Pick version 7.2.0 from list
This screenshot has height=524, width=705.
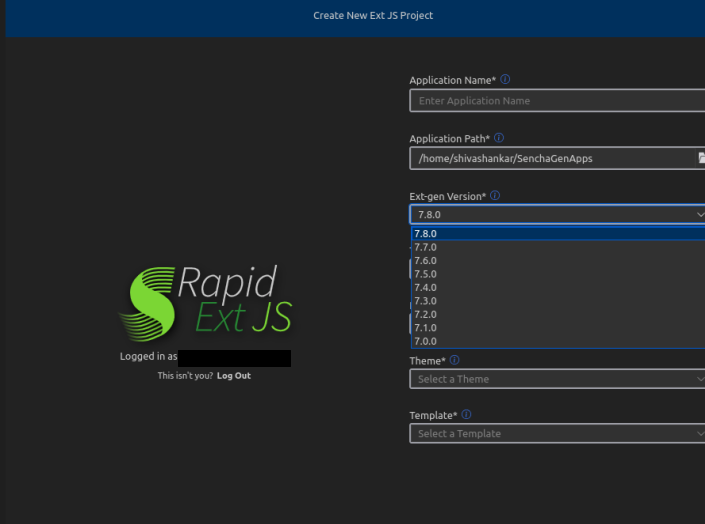pos(426,315)
